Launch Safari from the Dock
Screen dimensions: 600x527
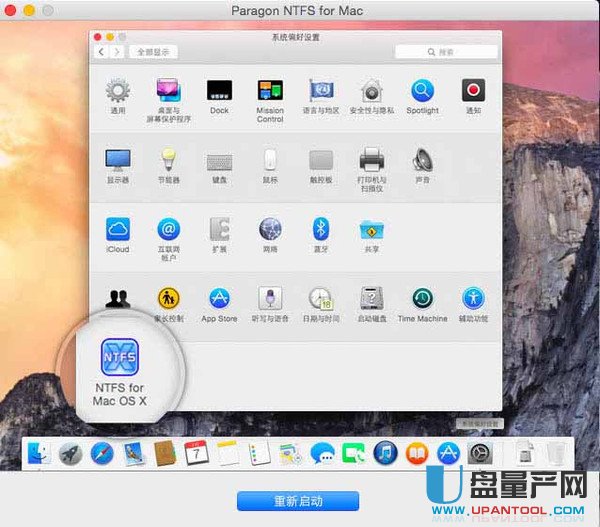point(101,453)
